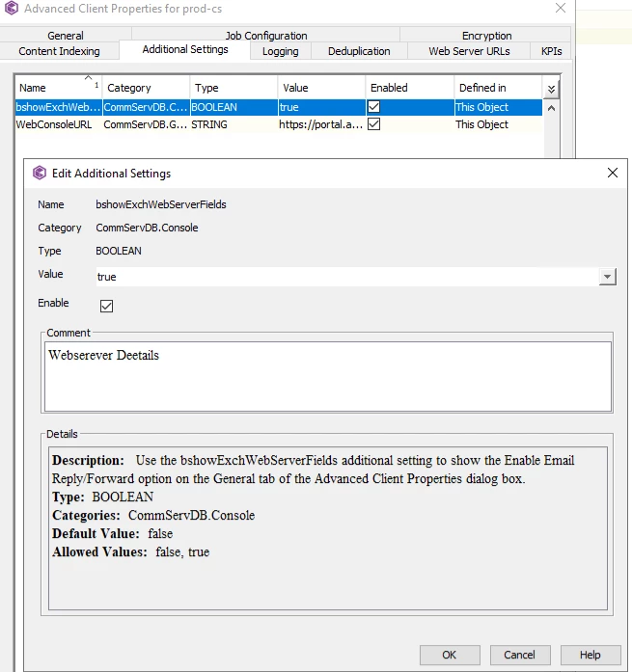The height and width of the screenshot is (672, 632).
Task: Click the Commvault icon in Advanced Client Properties title bar
Action: 12,8
